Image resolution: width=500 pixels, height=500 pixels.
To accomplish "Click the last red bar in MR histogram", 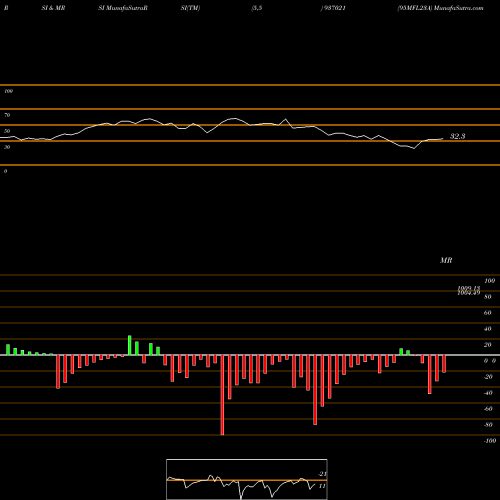I will pyautogui.click(x=444, y=364).
